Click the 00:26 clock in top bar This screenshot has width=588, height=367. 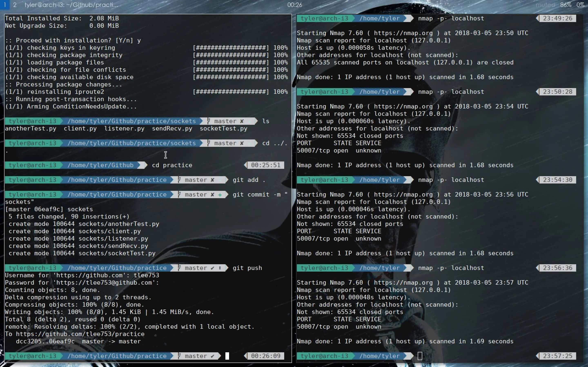tap(294, 5)
